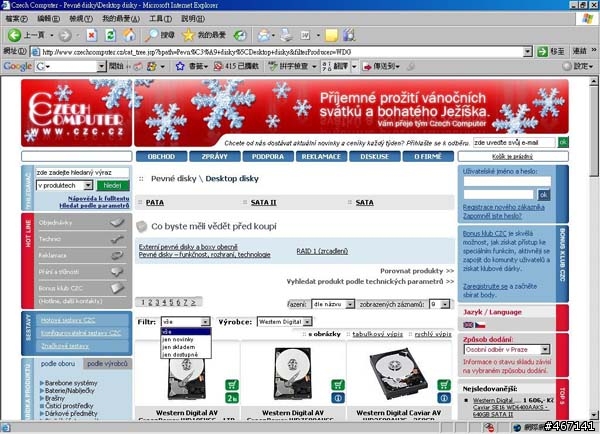The width and height of the screenshot is (600, 434).
Task: Open Google toolbar settings
Action: click(x=578, y=67)
